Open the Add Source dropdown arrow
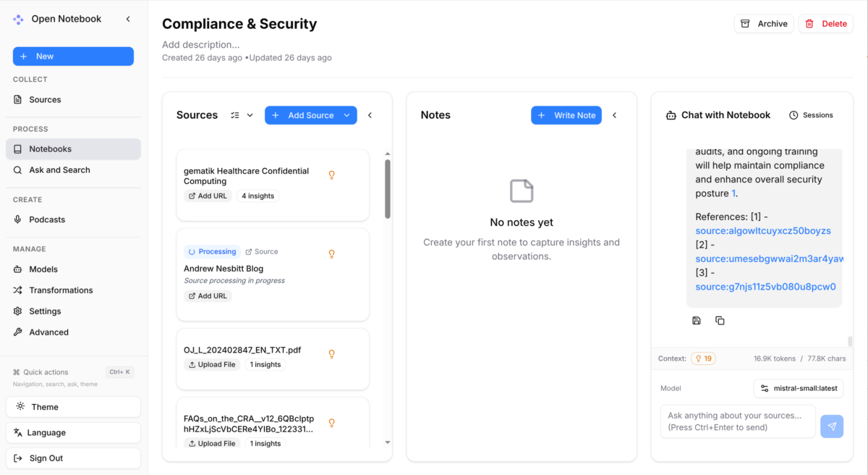868x475 pixels. [x=347, y=115]
